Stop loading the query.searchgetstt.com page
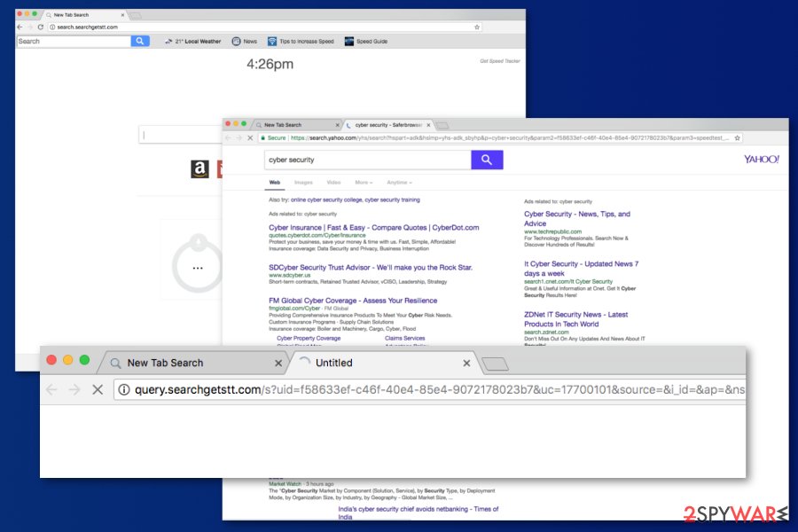The width and height of the screenshot is (798, 532). click(x=98, y=390)
